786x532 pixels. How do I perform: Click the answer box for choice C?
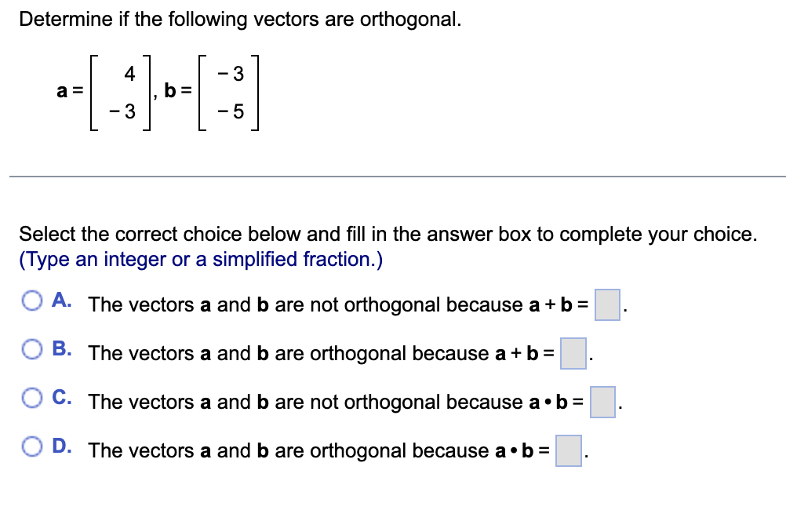click(602, 404)
